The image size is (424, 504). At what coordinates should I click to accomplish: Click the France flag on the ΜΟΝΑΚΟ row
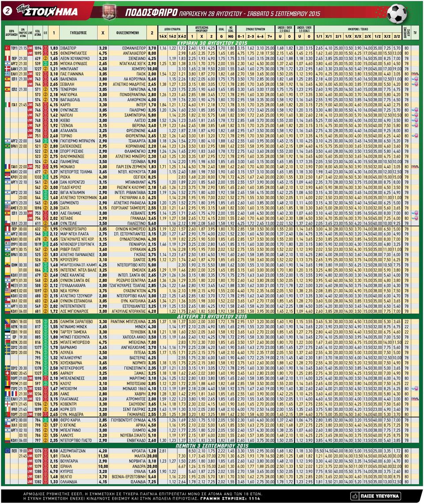[8, 167]
